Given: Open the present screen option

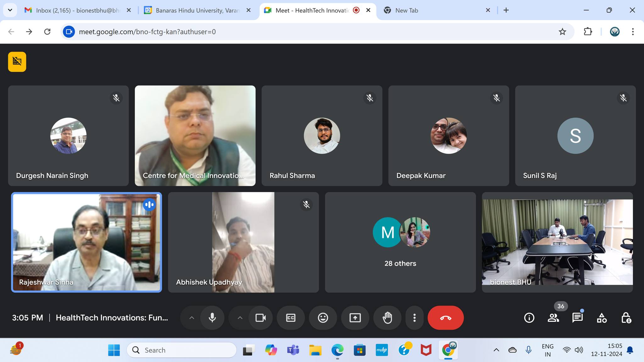Looking at the screenshot, I should pos(355,318).
